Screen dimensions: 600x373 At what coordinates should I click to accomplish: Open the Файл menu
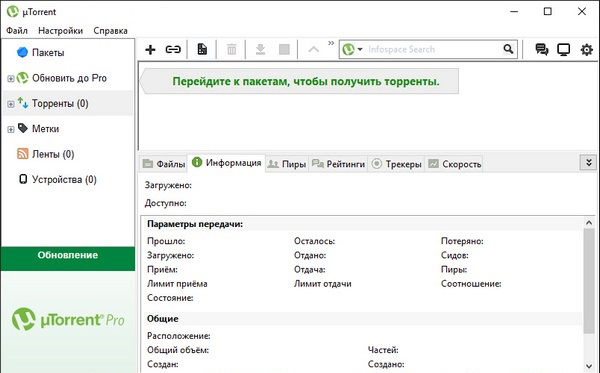coord(17,31)
